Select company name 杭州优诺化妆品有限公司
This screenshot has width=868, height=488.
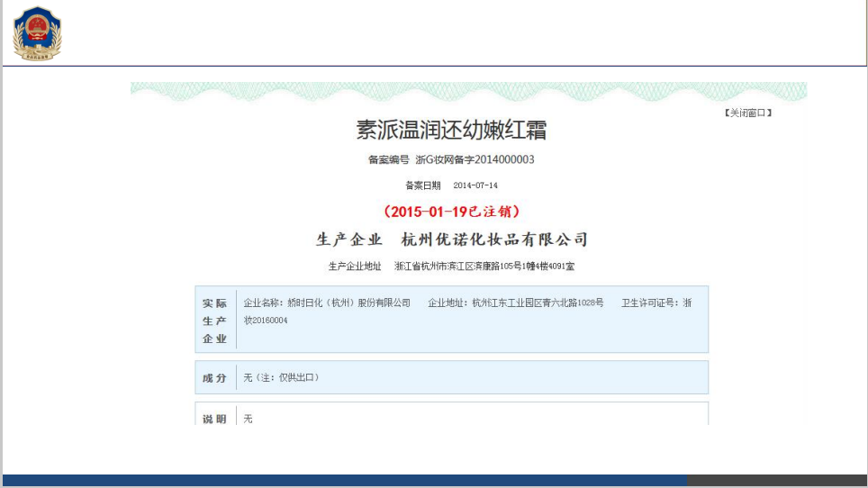click(494, 239)
